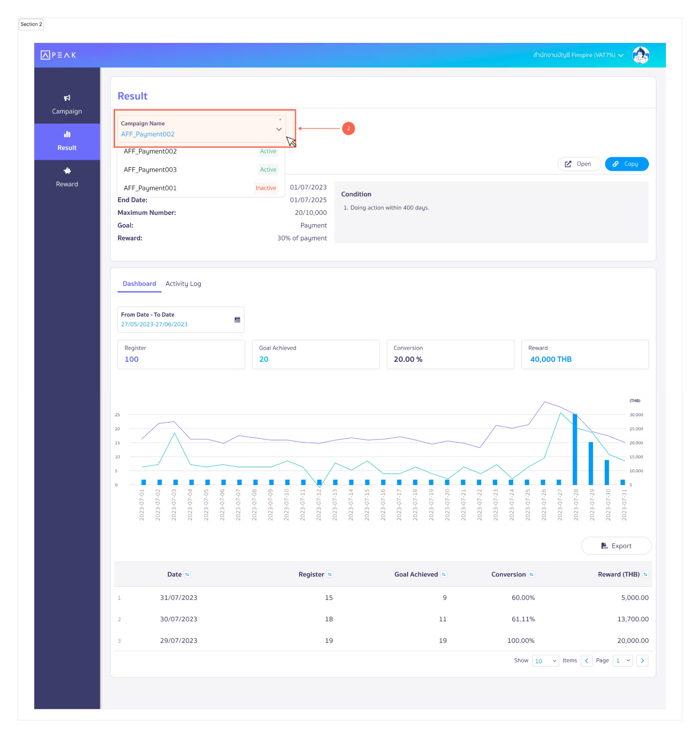This screenshot has width=700, height=738.
Task: Click the Goal Achieved 20 summary card
Action: pyautogui.click(x=316, y=355)
